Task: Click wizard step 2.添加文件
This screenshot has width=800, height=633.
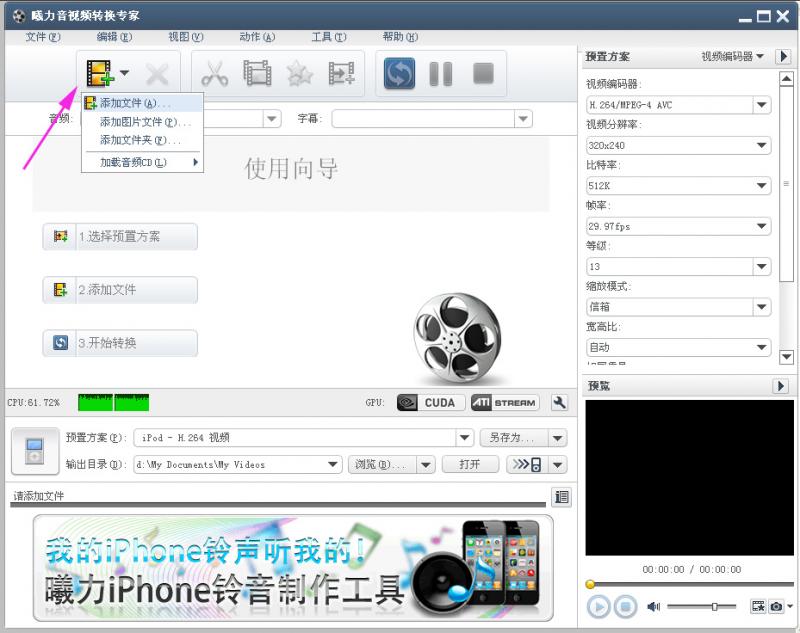Action: click(120, 290)
